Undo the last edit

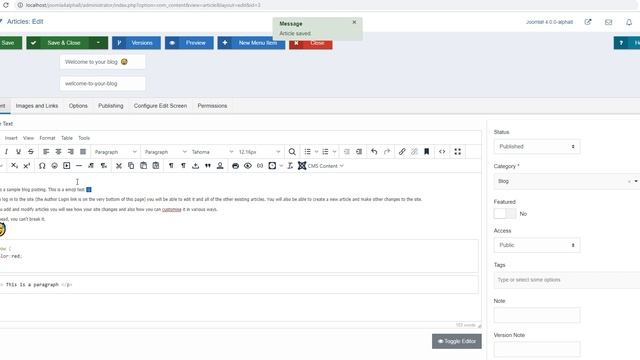(374, 152)
